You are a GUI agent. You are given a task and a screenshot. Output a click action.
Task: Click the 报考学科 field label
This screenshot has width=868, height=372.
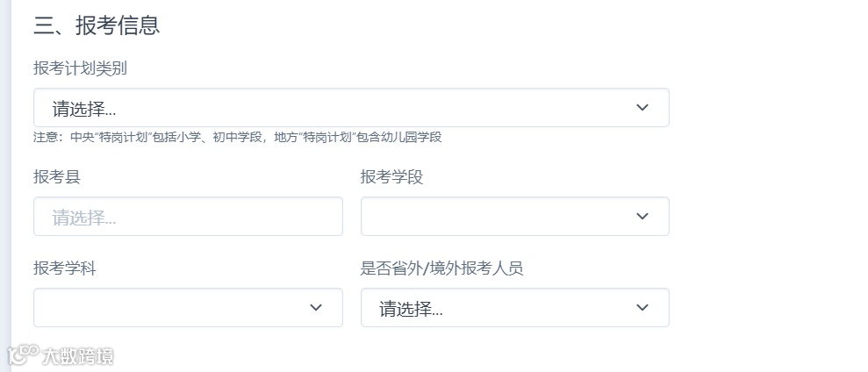click(x=65, y=268)
